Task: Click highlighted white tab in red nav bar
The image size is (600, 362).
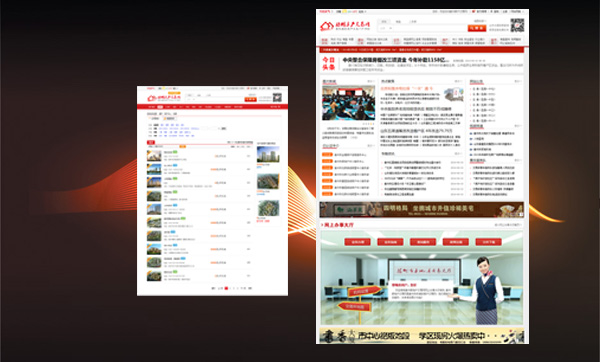Action: [160, 107]
